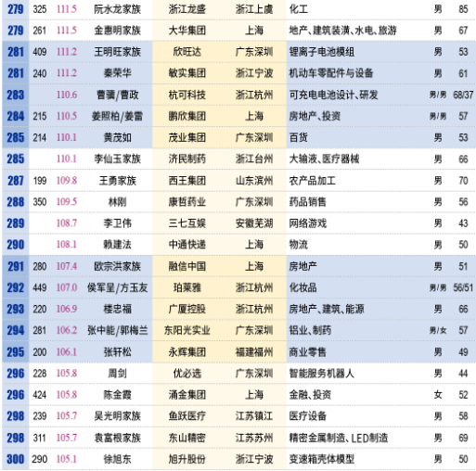476x471 pixels.
Task: Click the name 秦荣华
Action: click(118, 73)
